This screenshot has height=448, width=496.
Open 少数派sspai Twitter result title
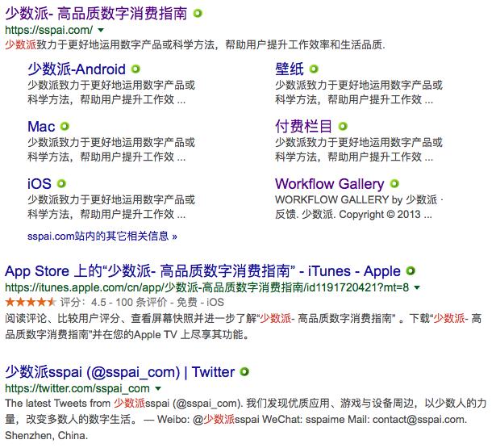point(119,372)
